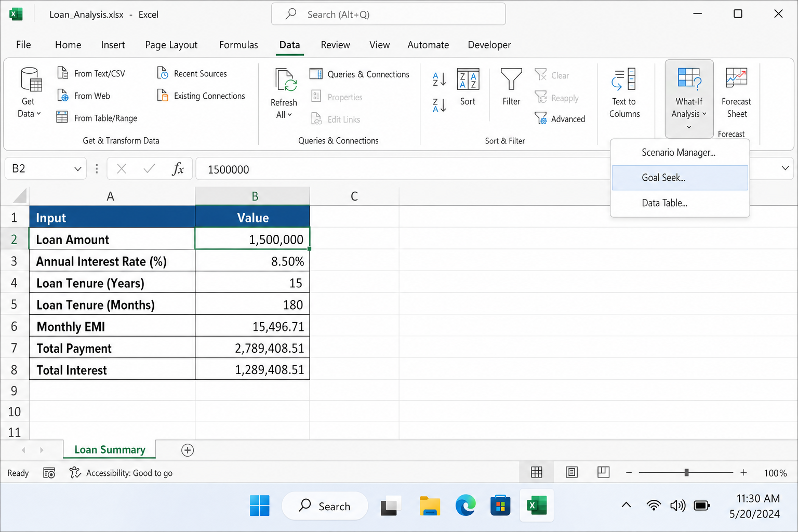The height and width of the screenshot is (532, 798).
Task: Open Existing Connections
Action: (201, 96)
